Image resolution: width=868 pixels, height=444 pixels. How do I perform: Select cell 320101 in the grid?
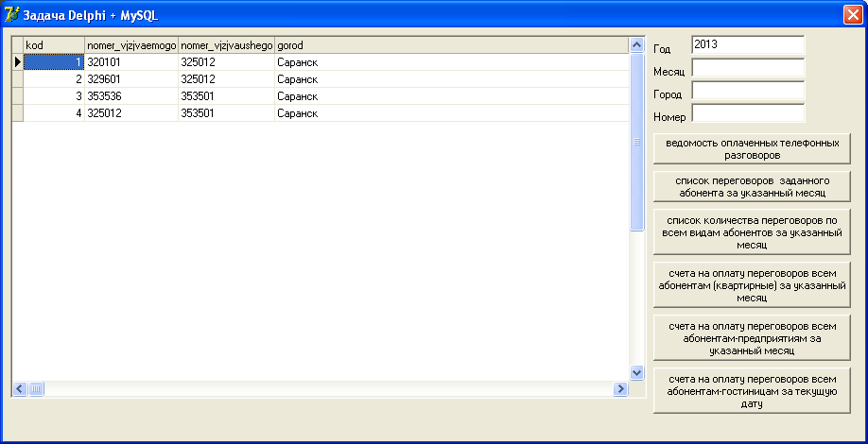(131, 62)
